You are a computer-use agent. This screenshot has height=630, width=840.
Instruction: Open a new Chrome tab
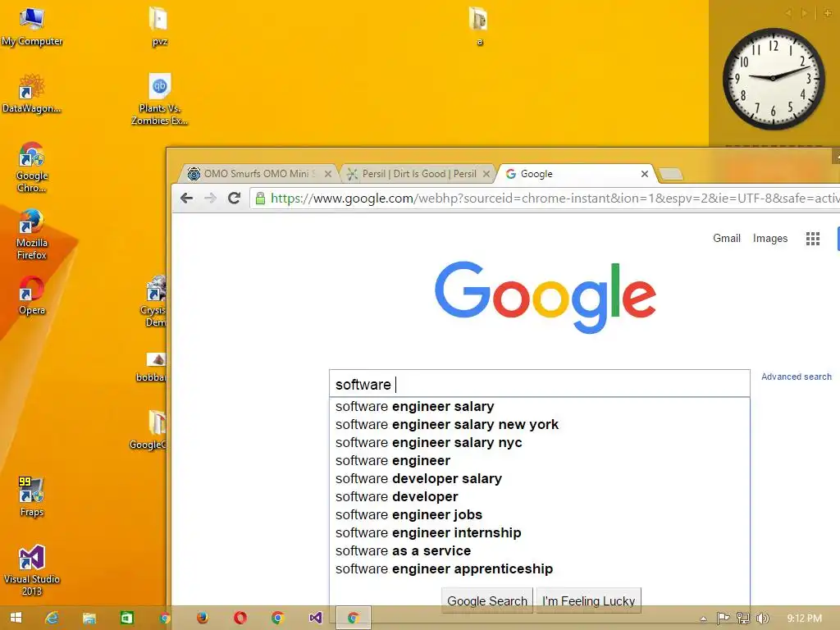pos(670,174)
